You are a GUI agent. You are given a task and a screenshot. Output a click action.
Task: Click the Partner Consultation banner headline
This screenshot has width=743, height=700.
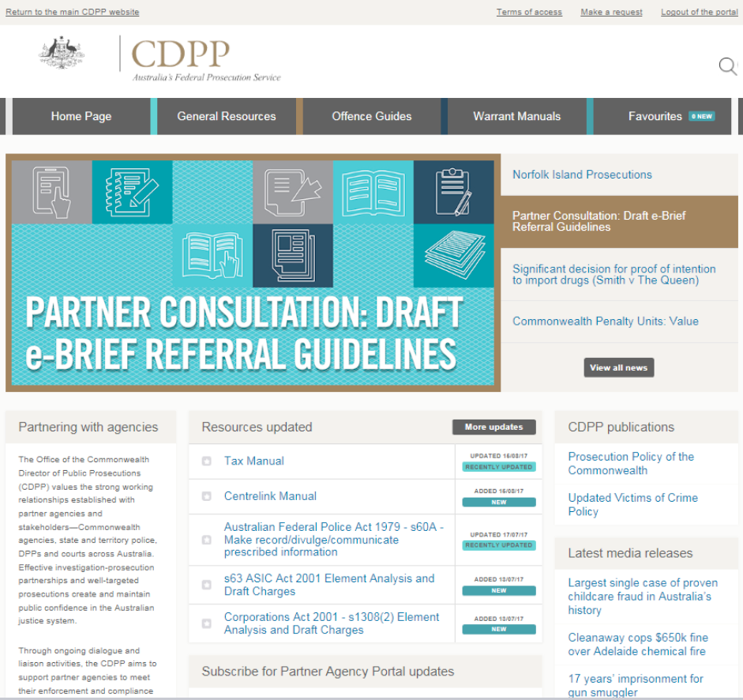click(244, 333)
